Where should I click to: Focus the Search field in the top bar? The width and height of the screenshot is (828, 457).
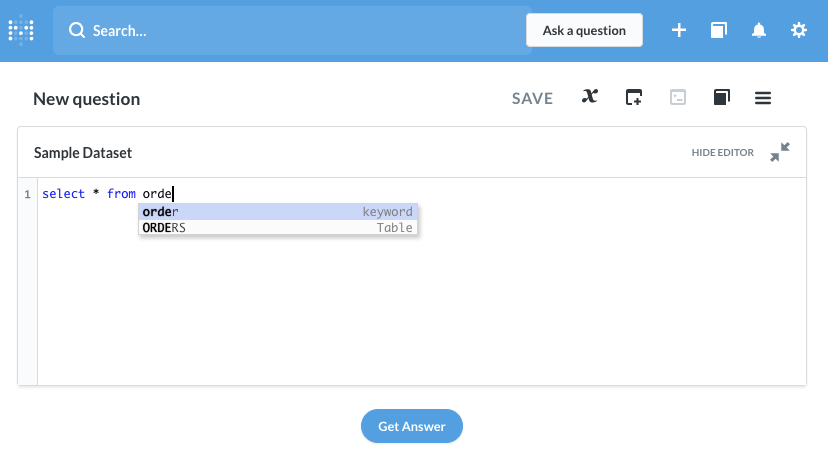click(290, 30)
